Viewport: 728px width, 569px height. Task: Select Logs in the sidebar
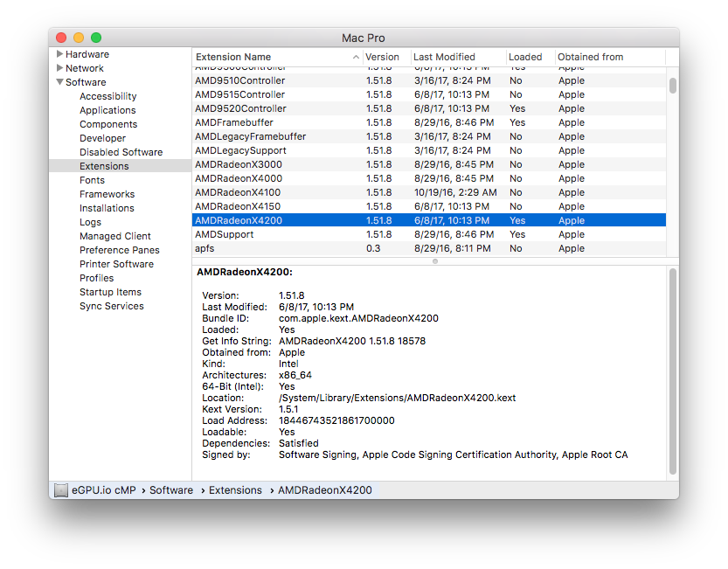(x=90, y=222)
